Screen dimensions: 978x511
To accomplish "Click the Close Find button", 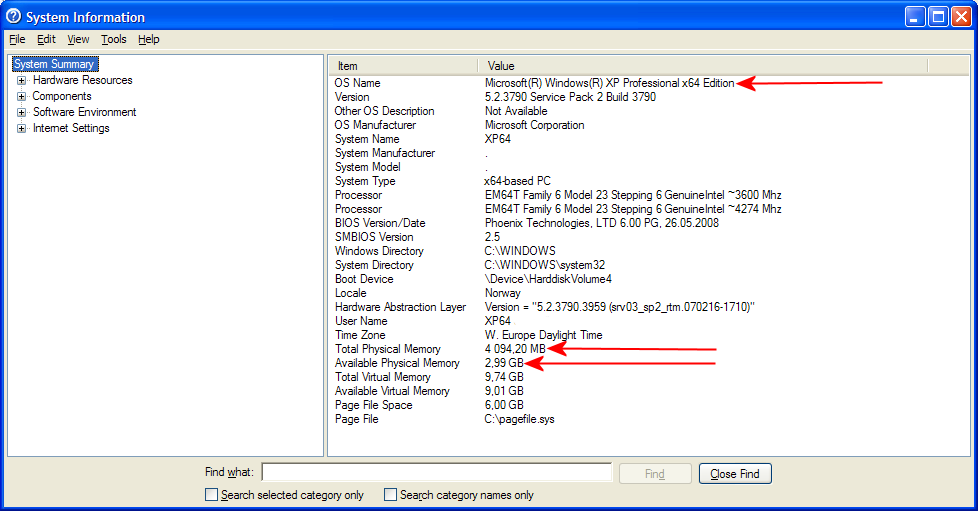I will (735, 474).
